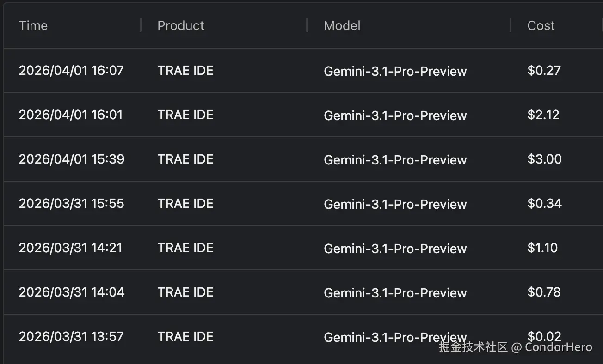Select the $0.27 cost cell

pyautogui.click(x=544, y=71)
